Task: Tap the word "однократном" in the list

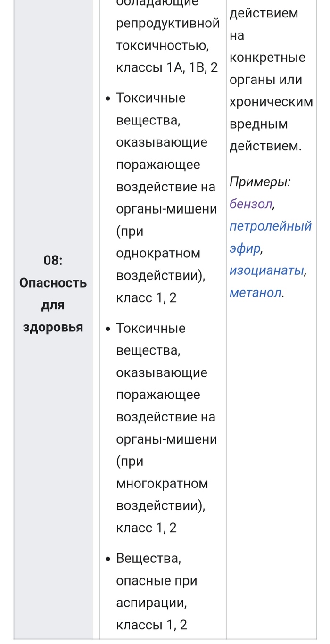Action: pos(158,253)
